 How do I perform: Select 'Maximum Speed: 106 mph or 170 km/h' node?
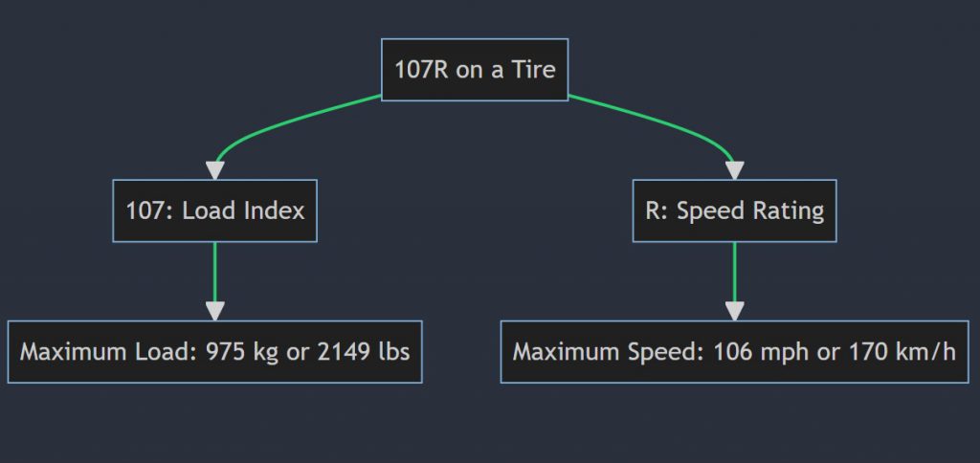734,352
